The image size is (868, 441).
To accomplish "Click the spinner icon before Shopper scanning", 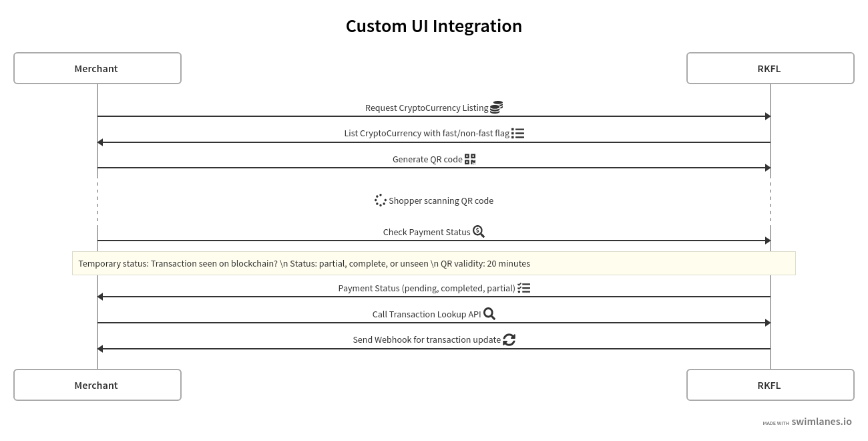I will [x=381, y=200].
